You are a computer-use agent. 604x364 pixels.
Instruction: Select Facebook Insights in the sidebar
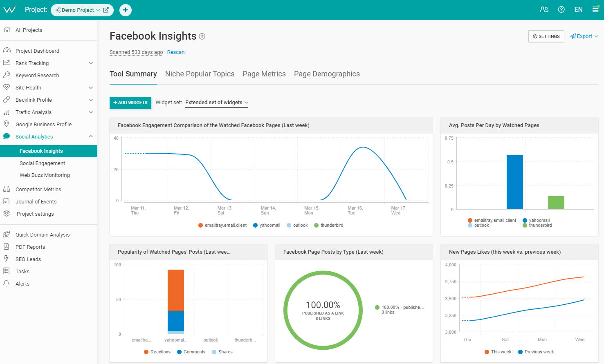click(49, 151)
